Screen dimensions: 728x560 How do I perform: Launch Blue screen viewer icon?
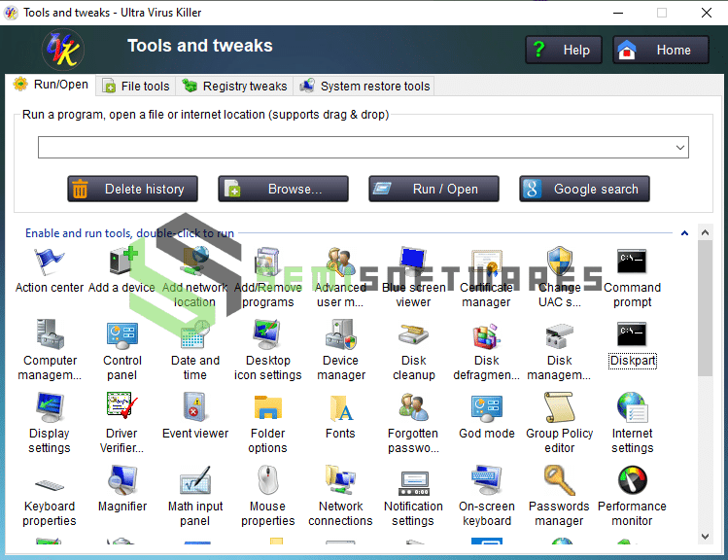point(413,261)
